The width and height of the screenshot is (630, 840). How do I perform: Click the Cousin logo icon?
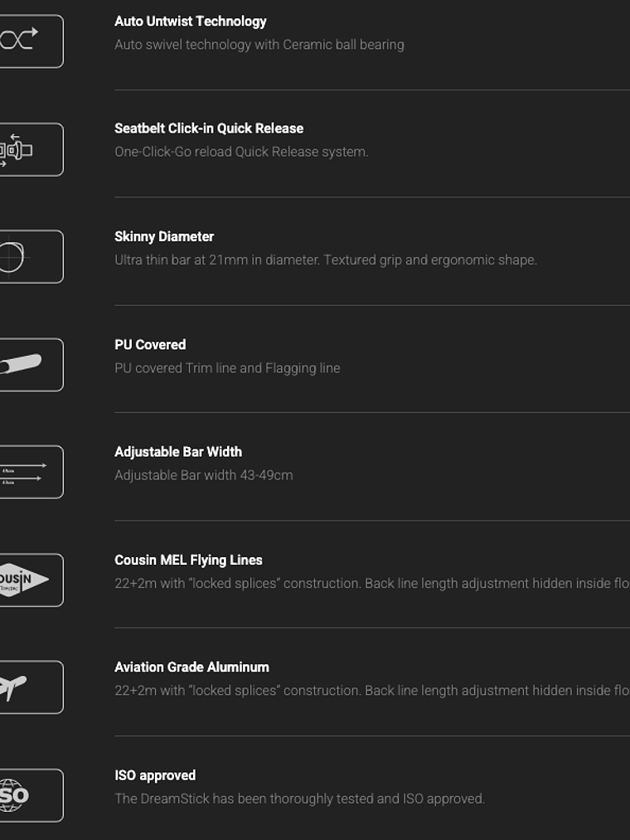pos(23,580)
